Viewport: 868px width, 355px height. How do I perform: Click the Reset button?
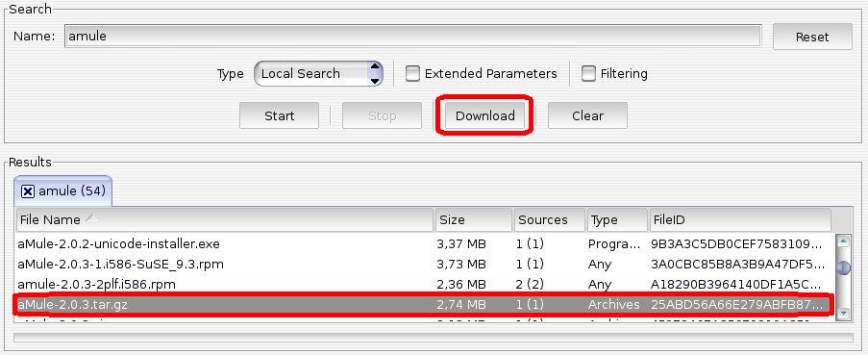[812, 38]
